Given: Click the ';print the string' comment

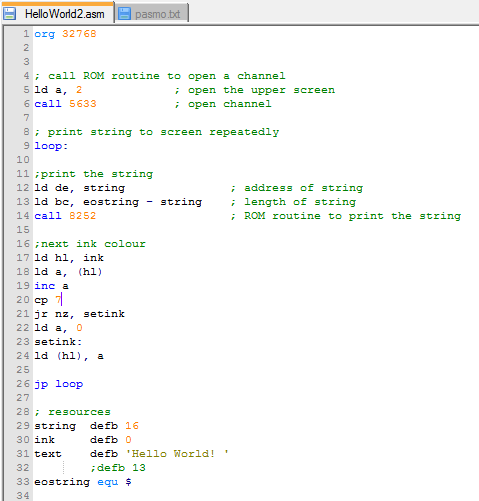Looking at the screenshot, I should [94, 174].
